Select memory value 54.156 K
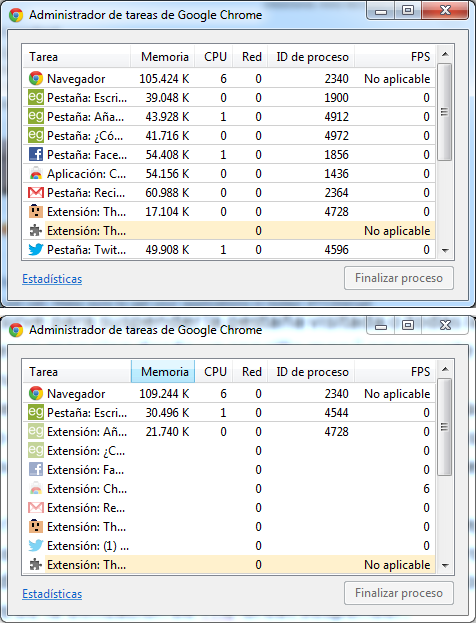 click(x=167, y=174)
